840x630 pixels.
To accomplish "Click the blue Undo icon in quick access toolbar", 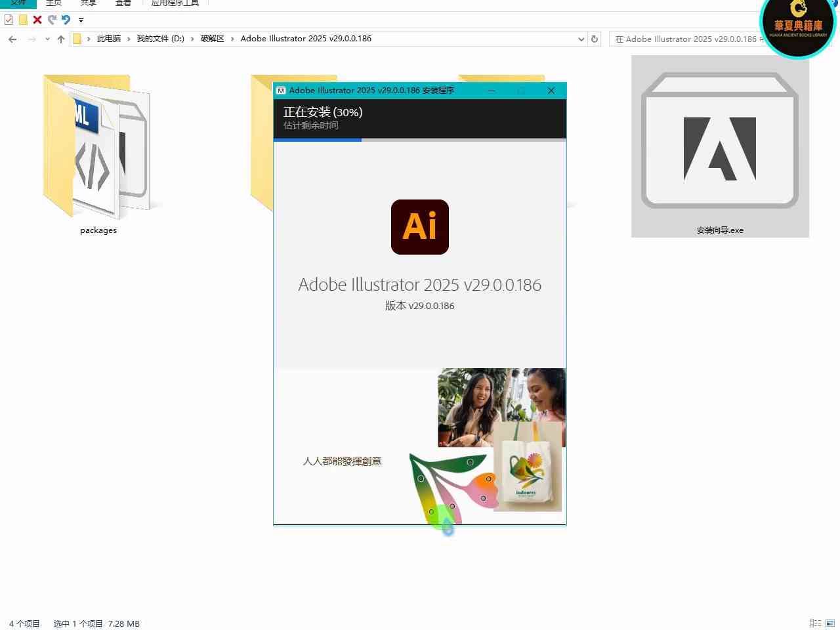I will 66,20.
